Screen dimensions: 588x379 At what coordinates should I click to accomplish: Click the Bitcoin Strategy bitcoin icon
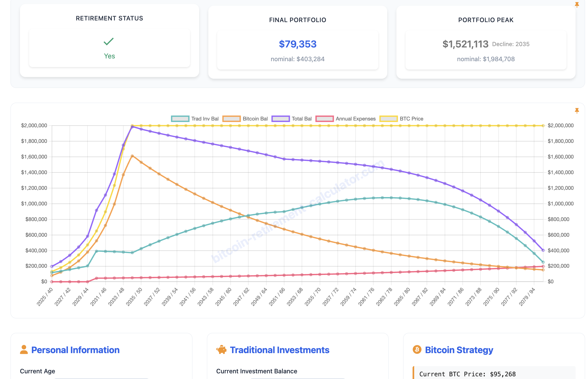(417, 350)
